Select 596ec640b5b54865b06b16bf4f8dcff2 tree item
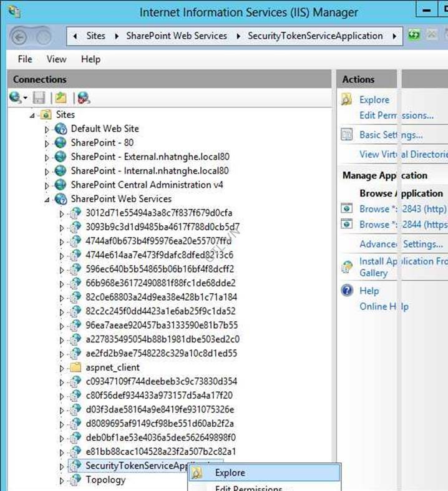Screen dimensions: 448x491 click(x=160, y=269)
